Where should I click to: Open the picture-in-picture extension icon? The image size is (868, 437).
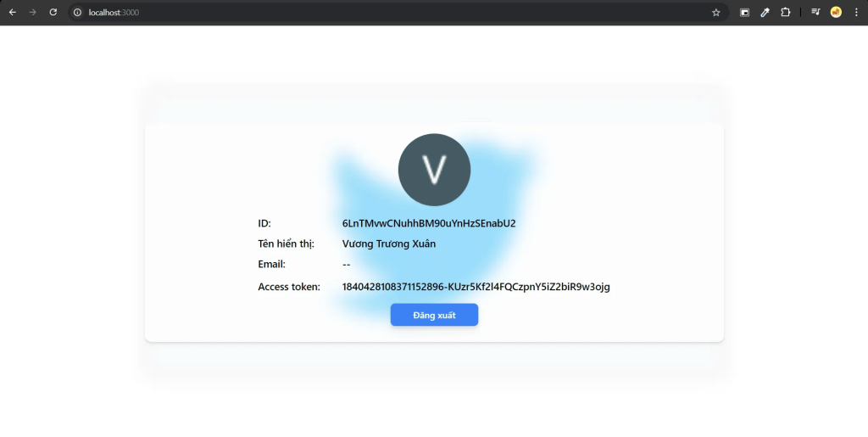(x=744, y=12)
